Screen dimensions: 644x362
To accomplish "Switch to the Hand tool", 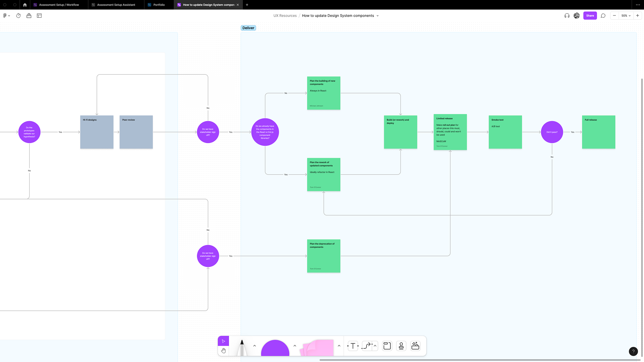I will 223,351.
